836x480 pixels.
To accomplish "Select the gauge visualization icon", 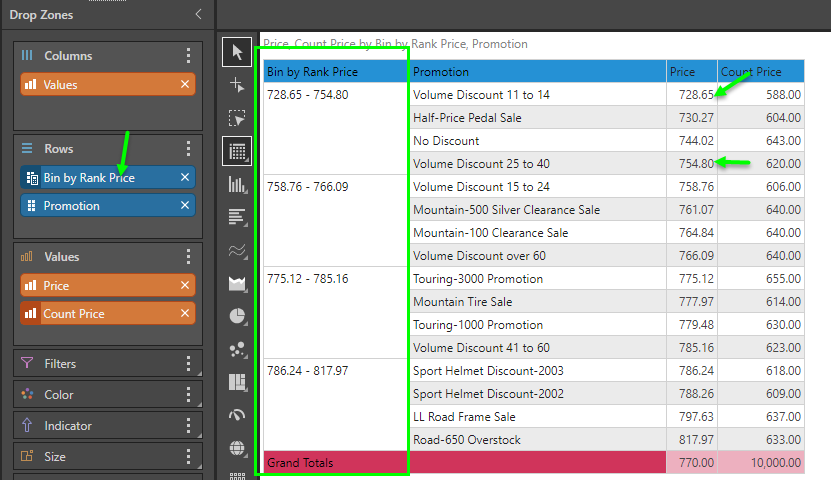I will [237, 415].
